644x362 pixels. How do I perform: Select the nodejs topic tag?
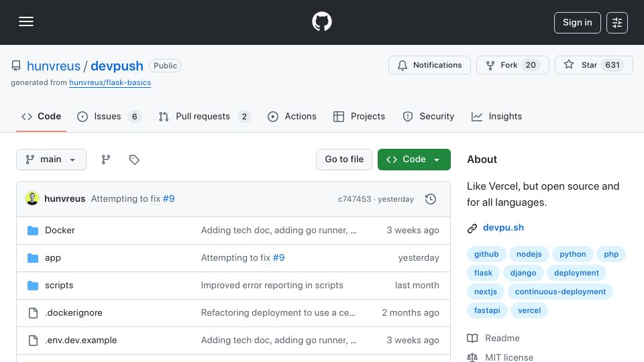point(529,254)
